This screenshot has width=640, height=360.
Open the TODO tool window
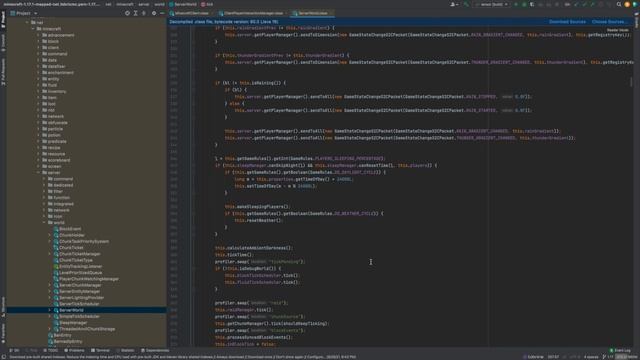[x=51, y=351]
